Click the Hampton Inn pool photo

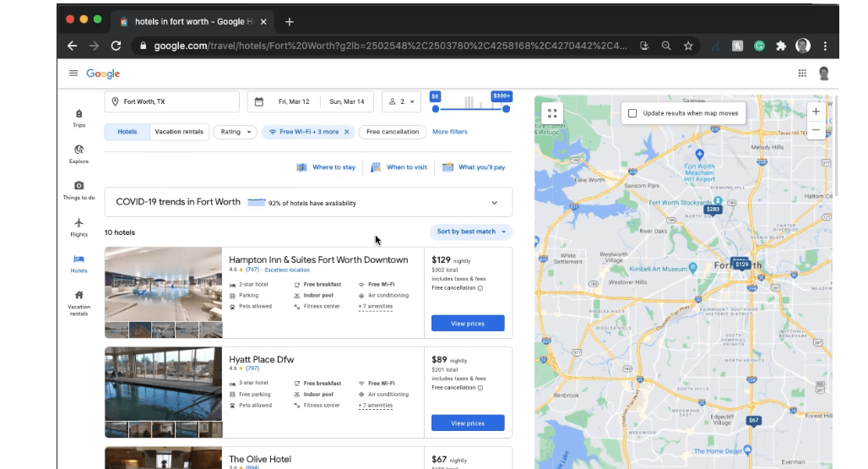(163, 284)
